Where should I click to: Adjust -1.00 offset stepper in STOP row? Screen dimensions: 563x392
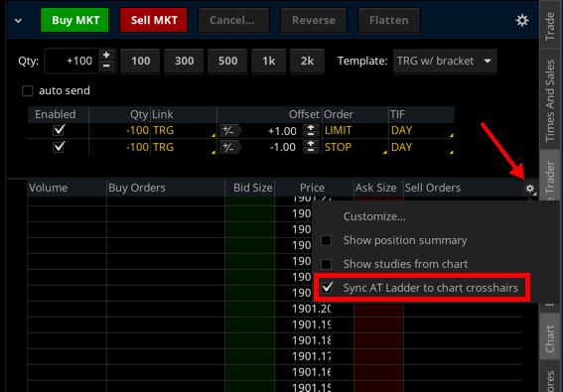point(311,147)
